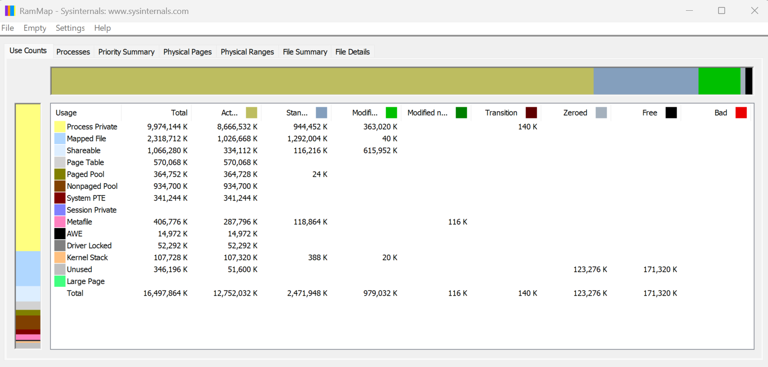
Task: Select the Process Private row label
Action: [92, 127]
